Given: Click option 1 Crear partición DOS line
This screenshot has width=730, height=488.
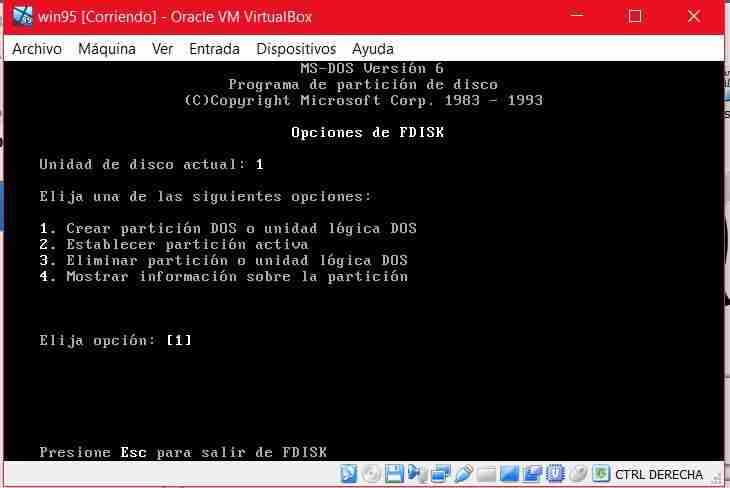Looking at the screenshot, I should click(228, 228).
